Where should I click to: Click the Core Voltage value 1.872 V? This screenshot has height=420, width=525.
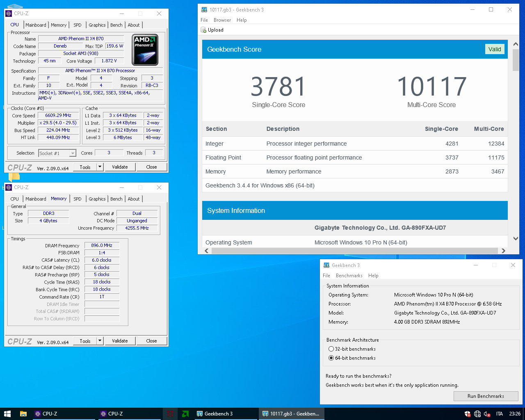[109, 61]
